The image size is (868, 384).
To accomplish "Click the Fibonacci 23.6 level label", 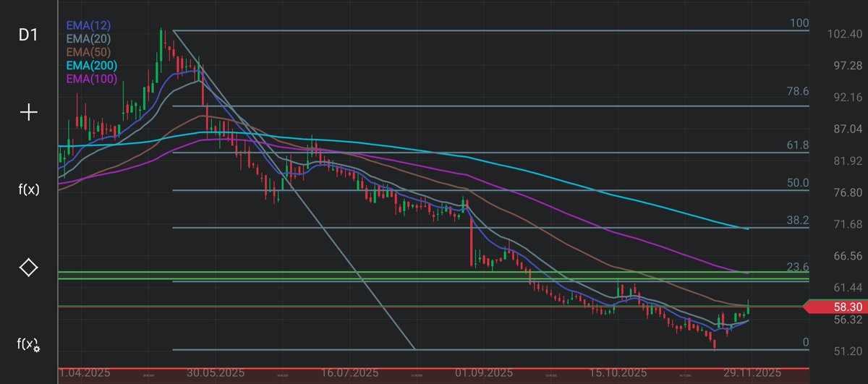I will 798,267.
